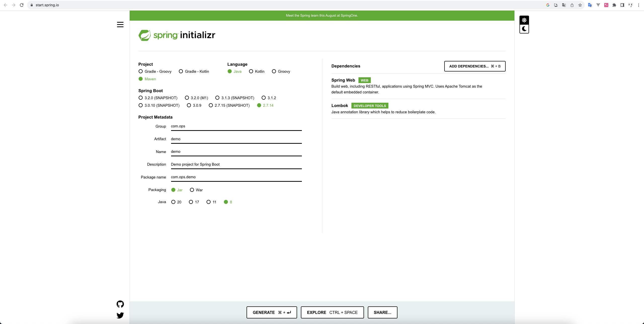Screen dimensions: 644x324
Task: Click the translate page icon in address bar
Action: [564, 5]
